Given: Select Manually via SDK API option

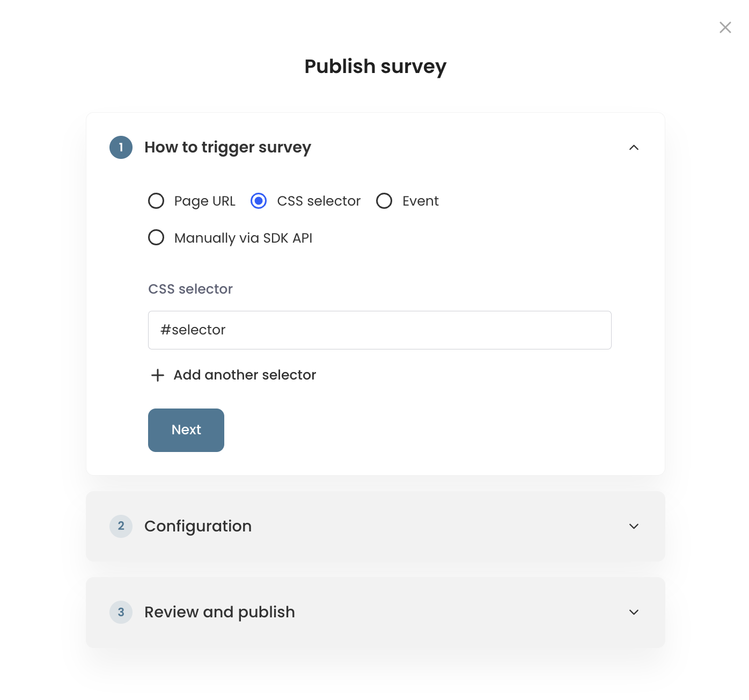Looking at the screenshot, I should 156,237.
